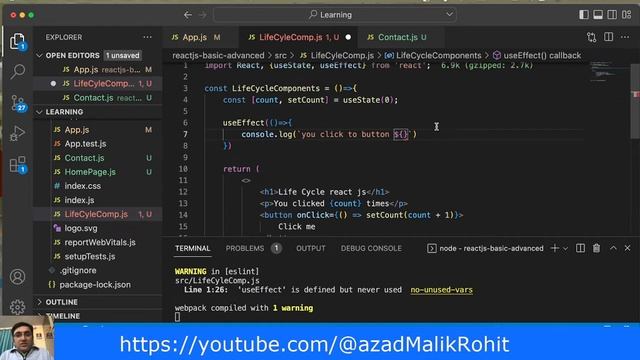Open index.js in the file tree
Viewport: 640px width, 360px height.
98,200
